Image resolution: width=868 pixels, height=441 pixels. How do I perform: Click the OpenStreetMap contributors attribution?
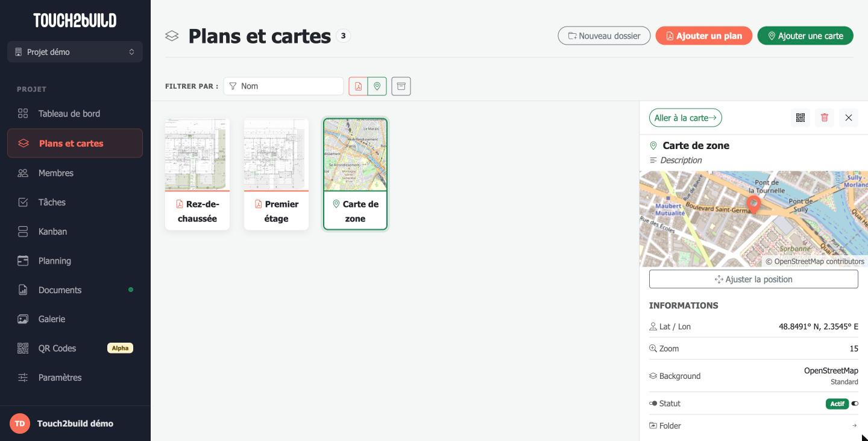(x=815, y=262)
